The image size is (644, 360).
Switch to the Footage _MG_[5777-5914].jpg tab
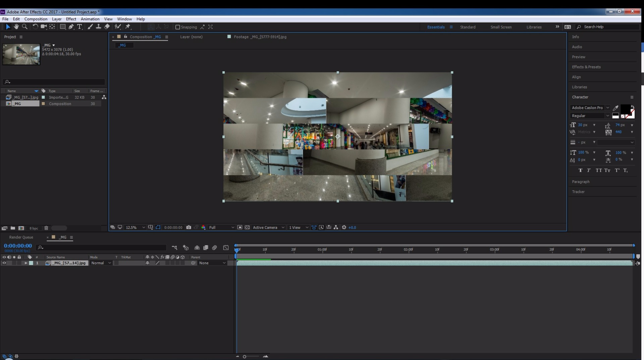coord(260,37)
